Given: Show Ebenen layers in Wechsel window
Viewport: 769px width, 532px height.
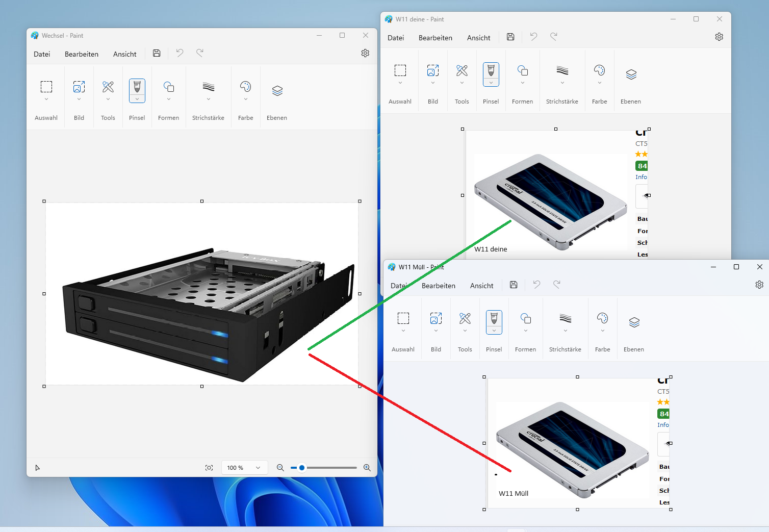Looking at the screenshot, I should coord(277,91).
